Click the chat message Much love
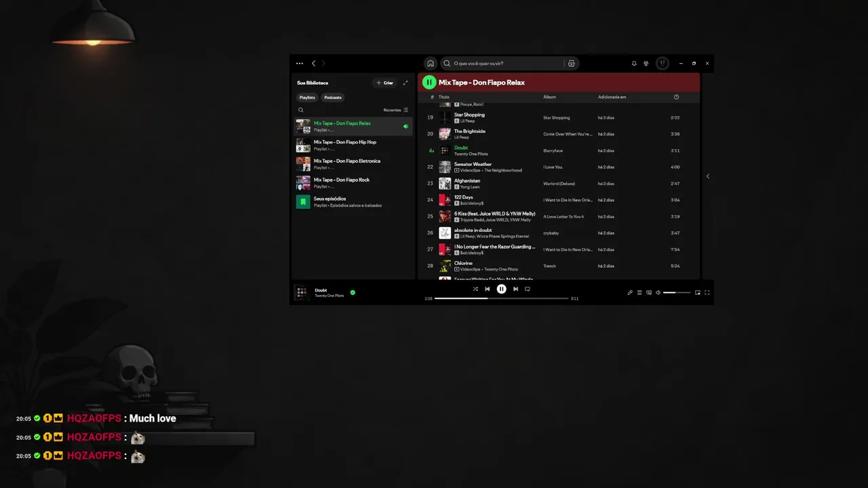The image size is (868, 488). tap(153, 418)
